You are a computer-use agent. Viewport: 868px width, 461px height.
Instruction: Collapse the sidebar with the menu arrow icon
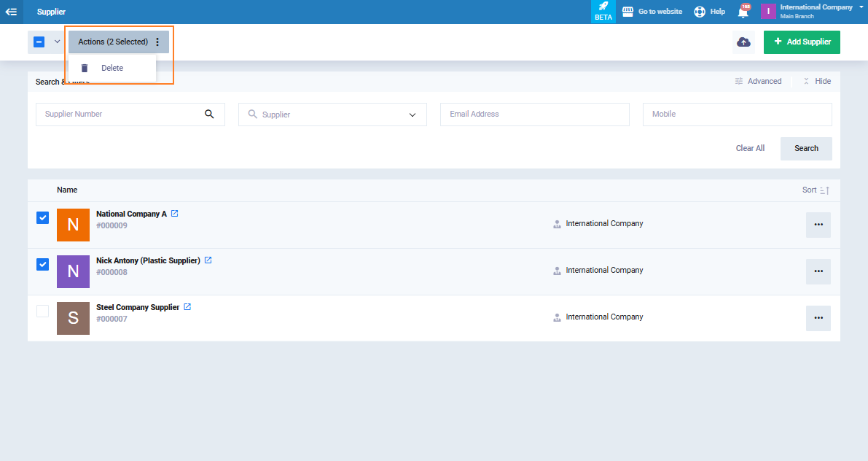click(x=11, y=12)
